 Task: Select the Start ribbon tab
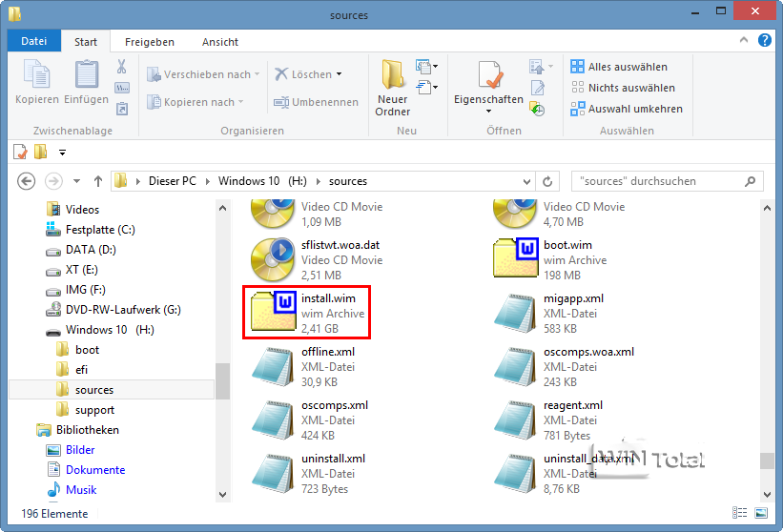(x=86, y=42)
